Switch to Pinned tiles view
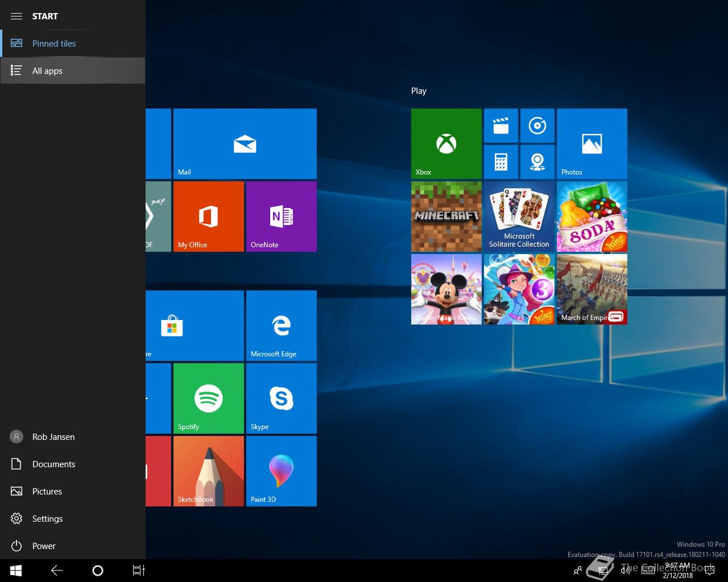Viewport: 728px width, 582px height. coord(73,43)
